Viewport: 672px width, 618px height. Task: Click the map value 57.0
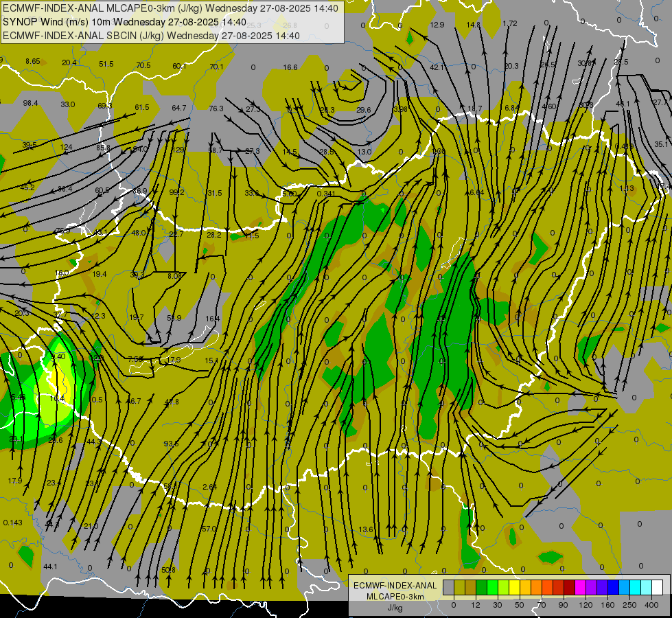click(209, 529)
